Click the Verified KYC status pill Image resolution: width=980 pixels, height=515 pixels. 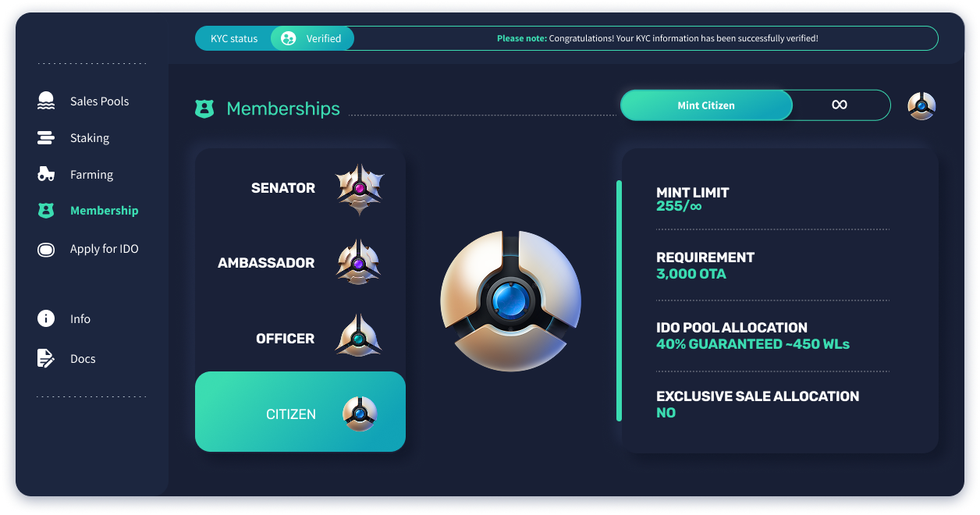point(312,38)
